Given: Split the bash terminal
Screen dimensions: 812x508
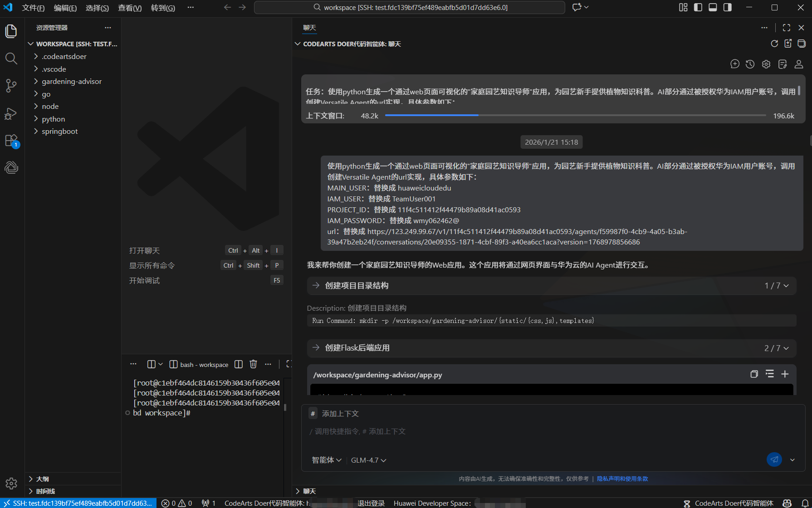Looking at the screenshot, I should tap(239, 364).
